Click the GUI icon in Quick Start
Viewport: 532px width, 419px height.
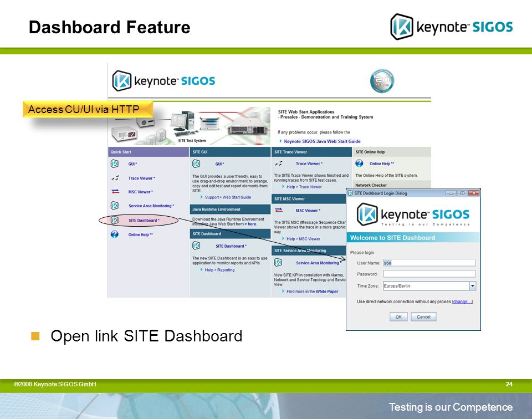pyautogui.click(x=115, y=164)
